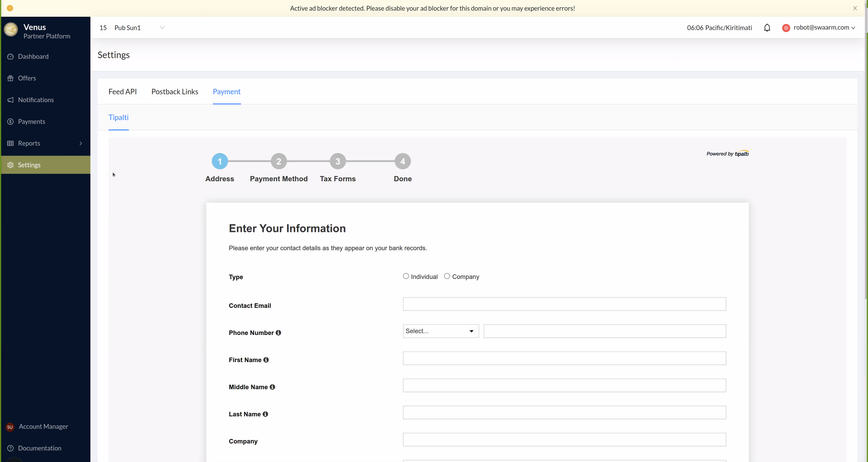Click the Contact Email input field

click(564, 304)
